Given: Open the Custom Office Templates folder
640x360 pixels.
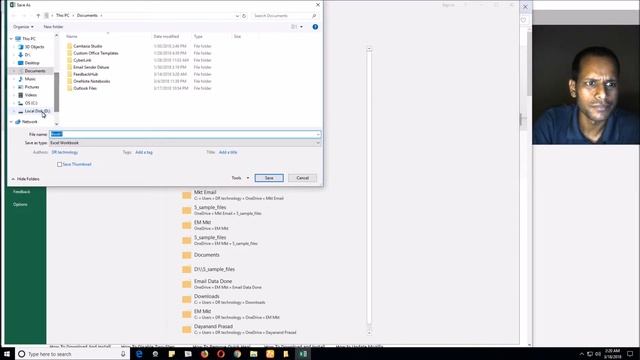Looking at the screenshot, I should (x=96, y=53).
